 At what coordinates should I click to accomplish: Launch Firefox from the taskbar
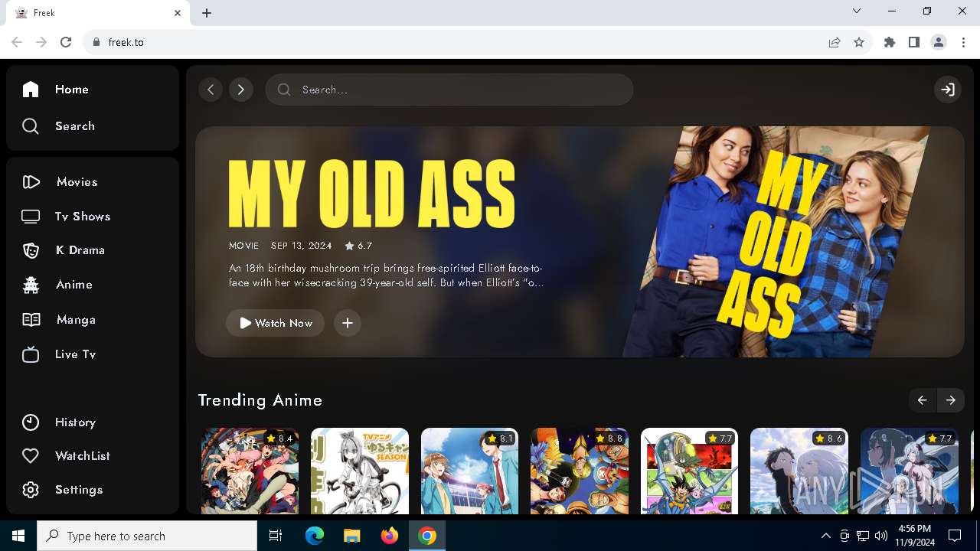(390, 536)
